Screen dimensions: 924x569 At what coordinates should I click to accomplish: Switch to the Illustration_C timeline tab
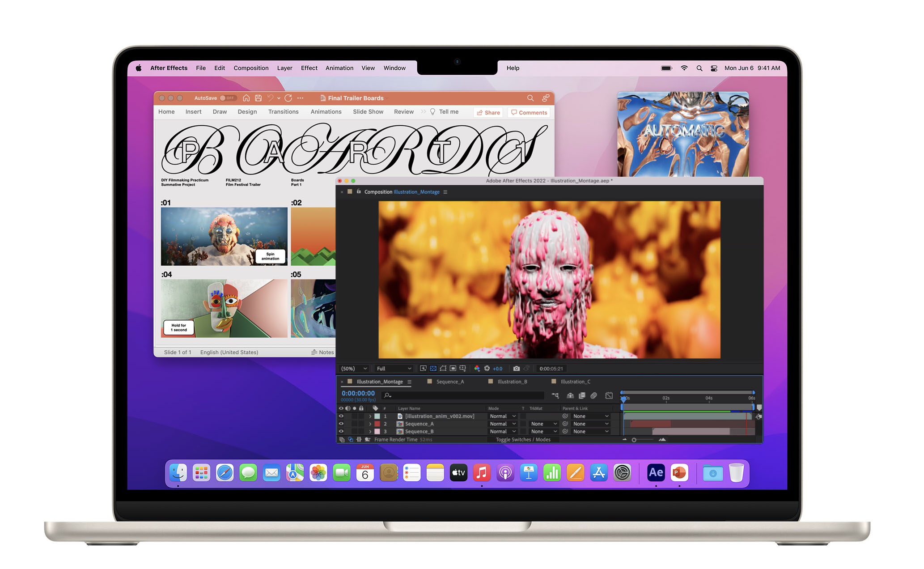click(x=575, y=382)
